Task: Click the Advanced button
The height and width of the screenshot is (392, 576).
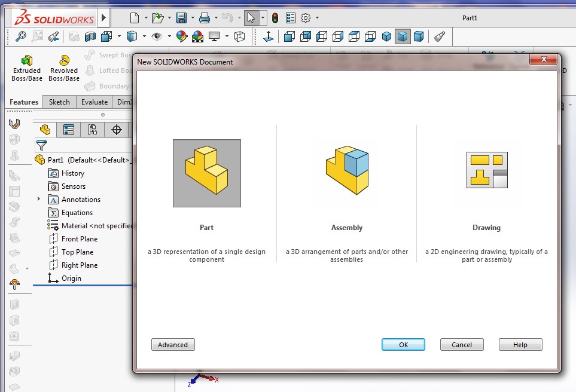Action: click(173, 345)
